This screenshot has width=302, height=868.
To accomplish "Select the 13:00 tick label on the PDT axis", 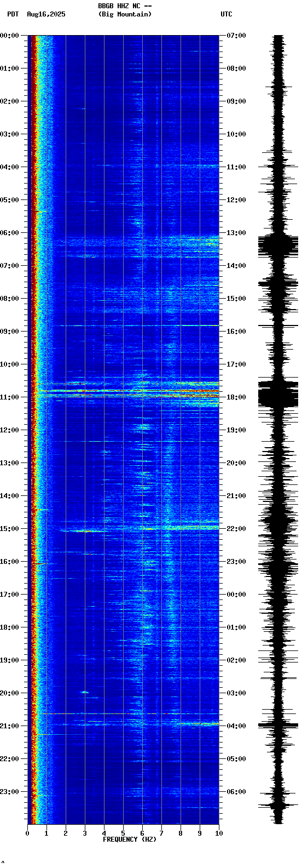I will tap(9, 463).
